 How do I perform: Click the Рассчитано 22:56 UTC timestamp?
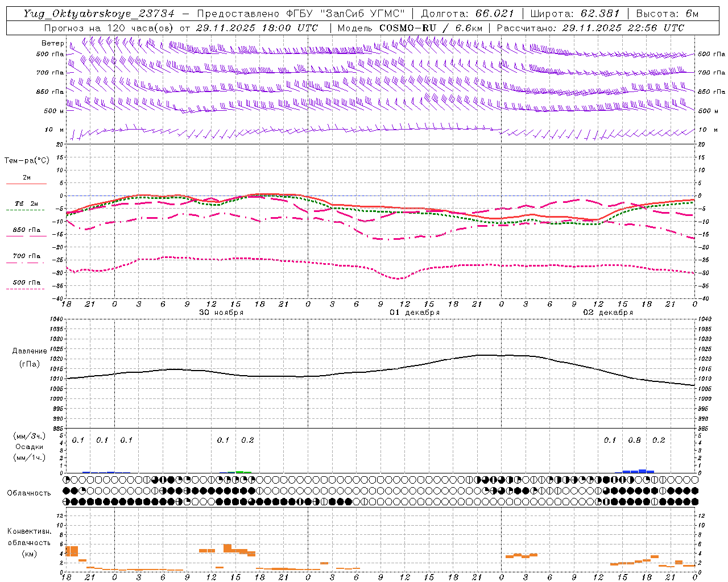click(x=590, y=27)
